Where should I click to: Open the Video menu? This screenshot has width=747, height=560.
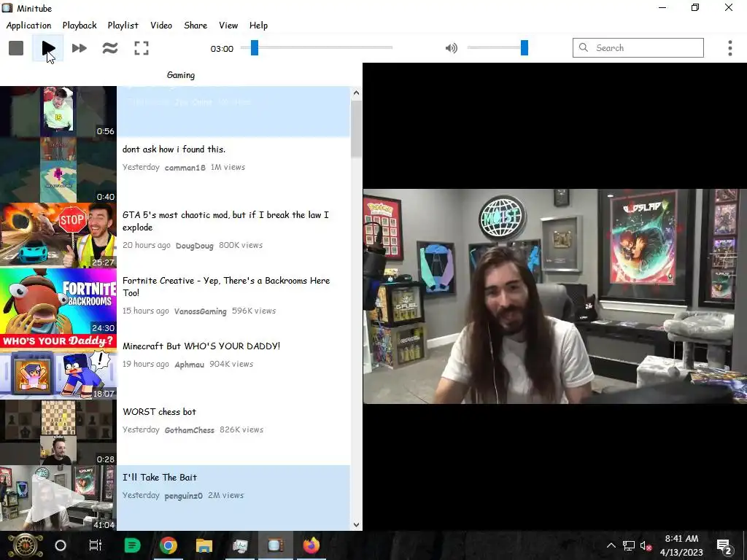[x=161, y=26]
